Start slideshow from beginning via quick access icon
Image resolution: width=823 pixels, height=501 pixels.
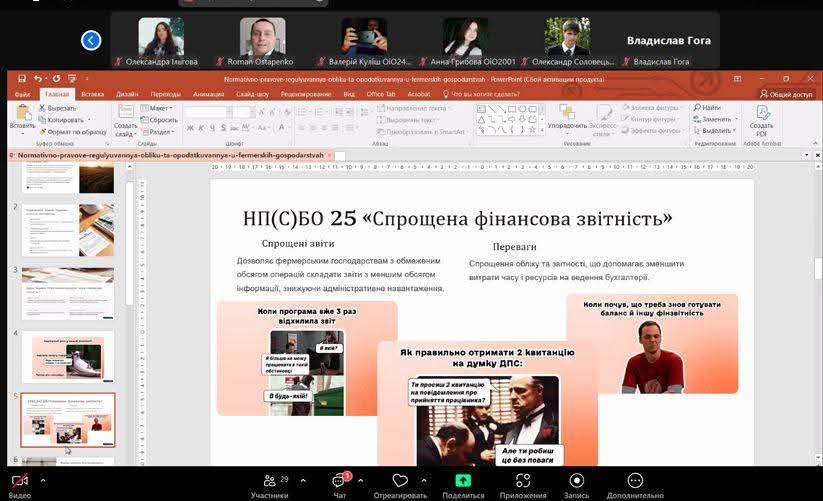72,79
